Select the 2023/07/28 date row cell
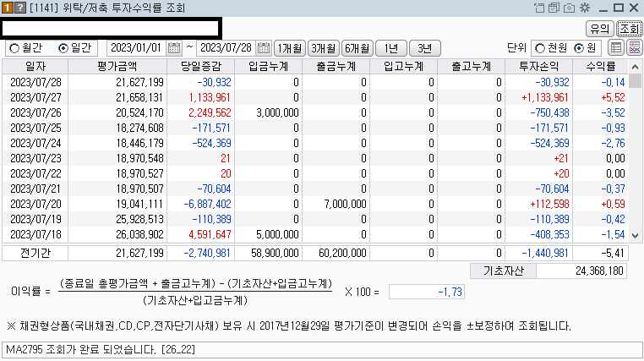 pos(35,82)
